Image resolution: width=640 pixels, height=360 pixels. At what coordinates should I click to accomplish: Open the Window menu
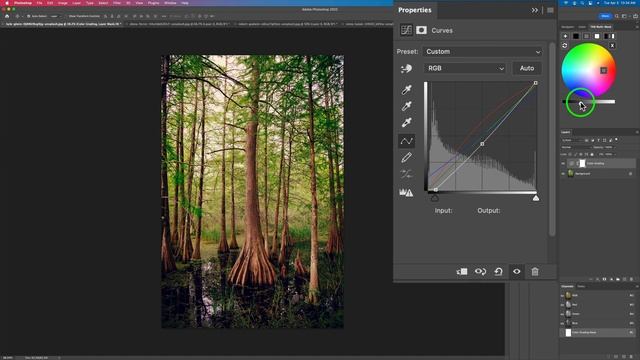tap(170, 3)
